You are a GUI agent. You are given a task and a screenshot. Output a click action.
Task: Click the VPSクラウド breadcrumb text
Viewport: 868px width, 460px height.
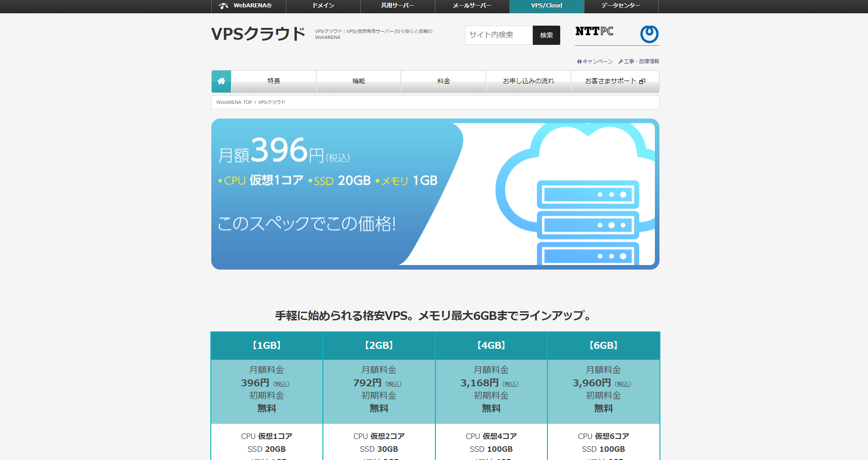272,103
